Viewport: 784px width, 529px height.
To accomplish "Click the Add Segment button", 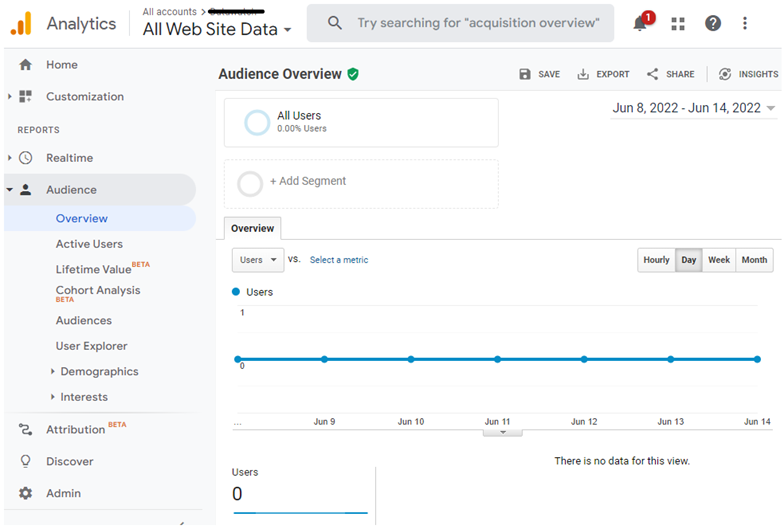I will point(307,182).
